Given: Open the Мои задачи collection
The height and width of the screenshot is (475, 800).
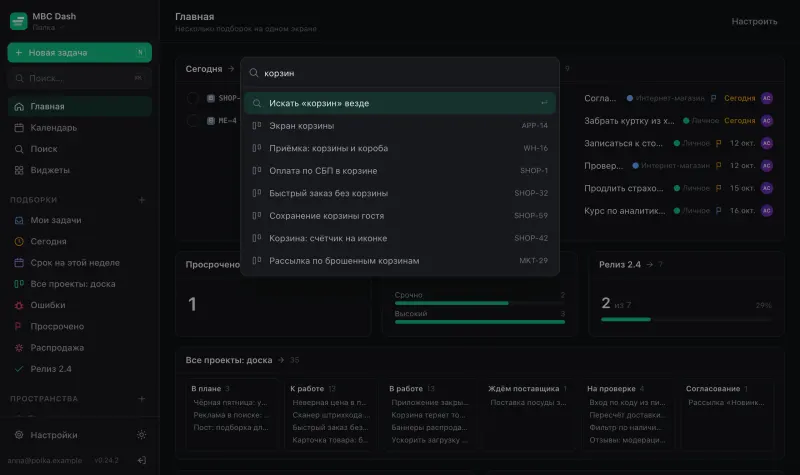Looking at the screenshot, I should coord(80,220).
